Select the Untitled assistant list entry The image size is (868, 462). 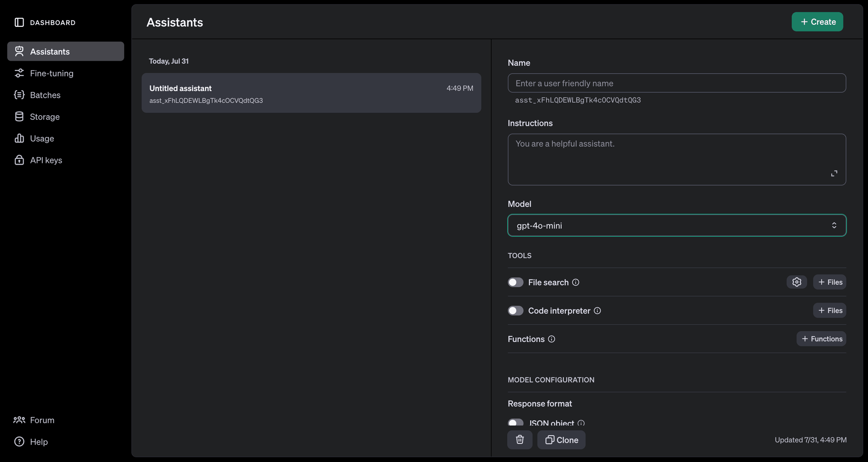(311, 93)
